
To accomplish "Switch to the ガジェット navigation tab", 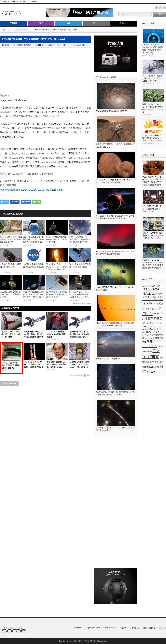I will click(x=124, y=23).
